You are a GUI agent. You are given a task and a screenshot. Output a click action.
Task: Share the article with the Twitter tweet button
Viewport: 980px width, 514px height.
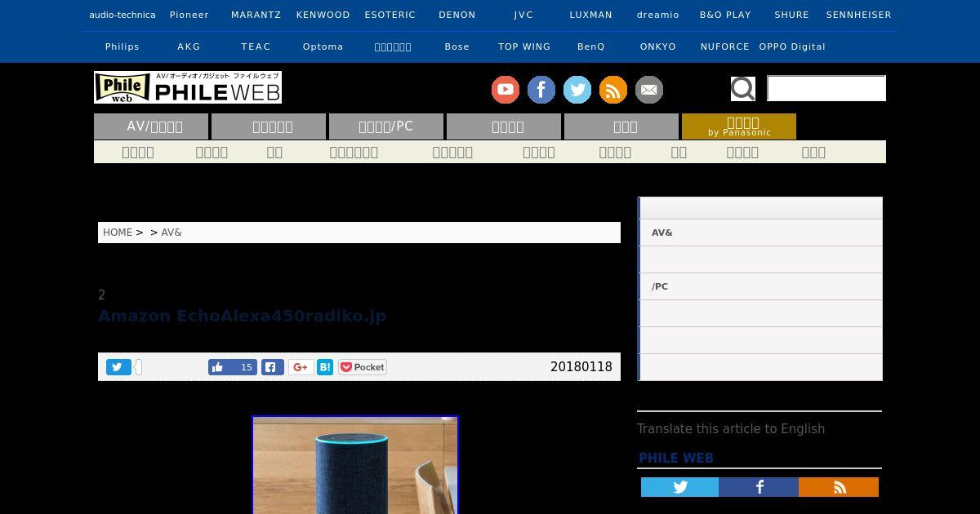click(118, 367)
